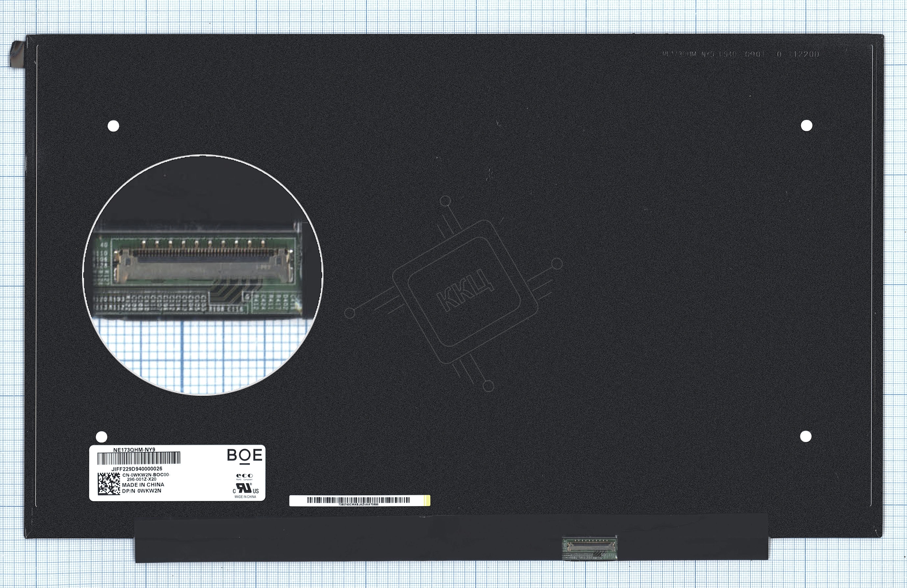
Task: Click the top-left white mounting hole
Action: click(x=113, y=126)
